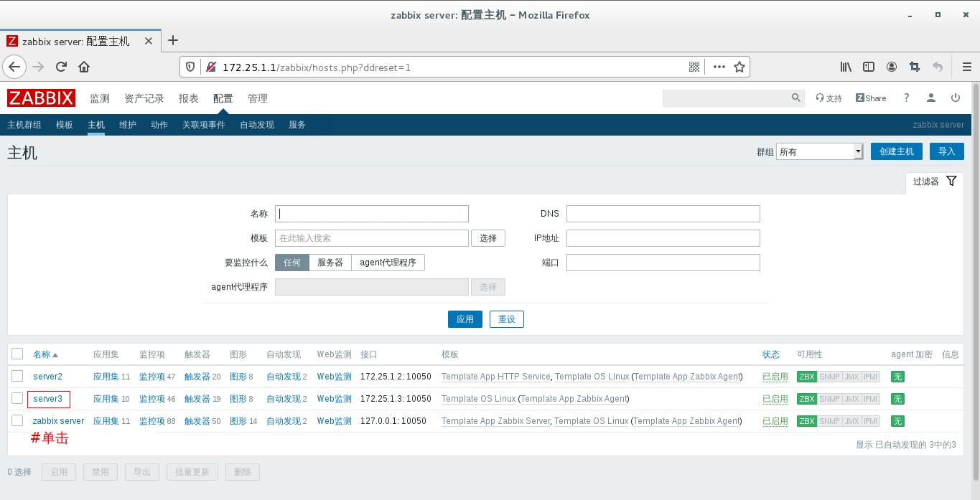Open Zabbix support (支持) link
The height and width of the screenshot is (500, 980).
tap(829, 98)
